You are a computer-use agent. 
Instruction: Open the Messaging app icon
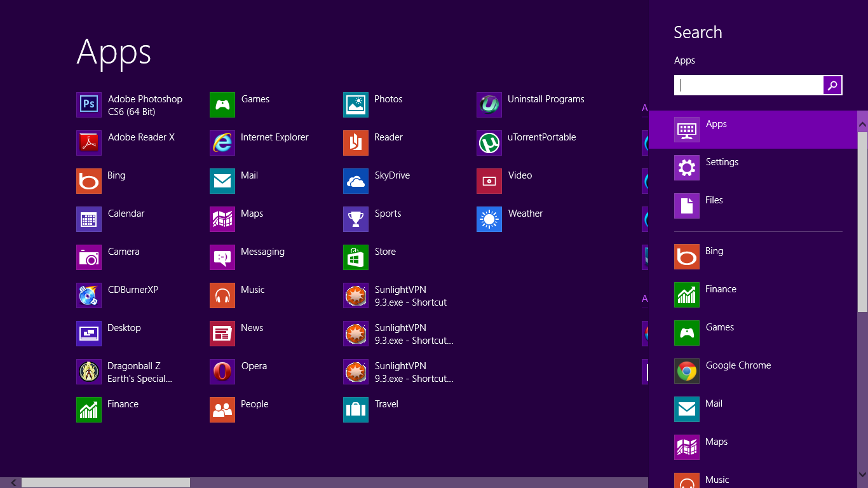tap(222, 257)
